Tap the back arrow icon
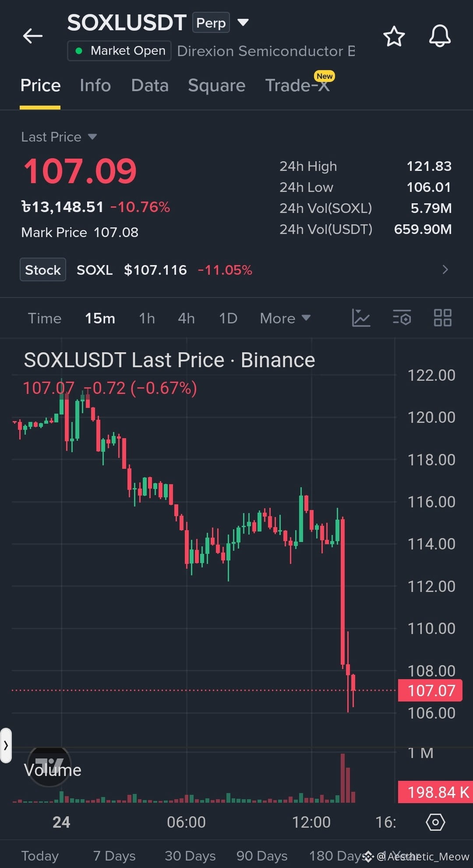473x868 pixels. coord(33,36)
